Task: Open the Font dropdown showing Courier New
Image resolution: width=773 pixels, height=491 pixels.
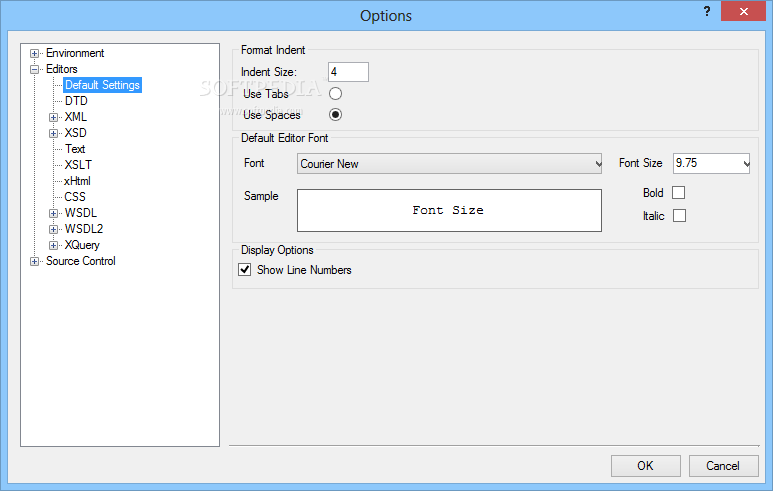Action: tap(450, 164)
